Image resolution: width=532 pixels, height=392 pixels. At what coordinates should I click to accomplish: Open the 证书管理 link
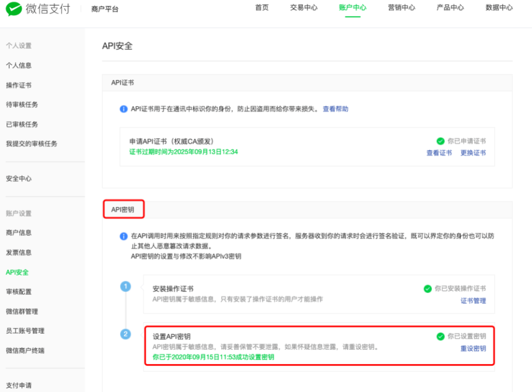473,301
